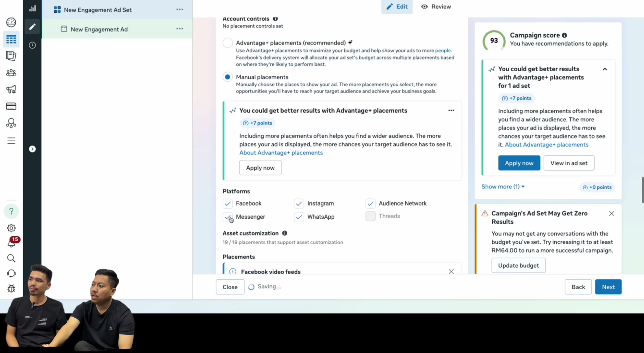
Task: Open the ads reporting document icon
Action: tap(11, 56)
